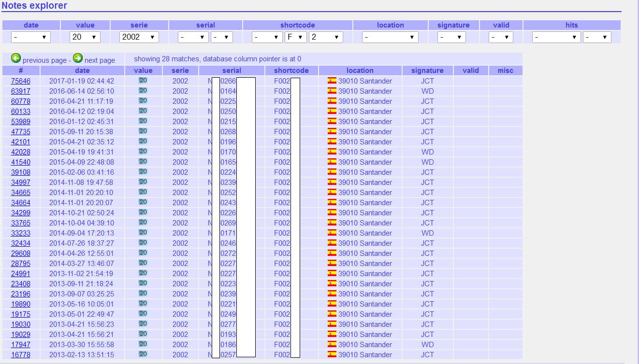Open the second serial filter dropdown

pyautogui.click(x=222, y=37)
